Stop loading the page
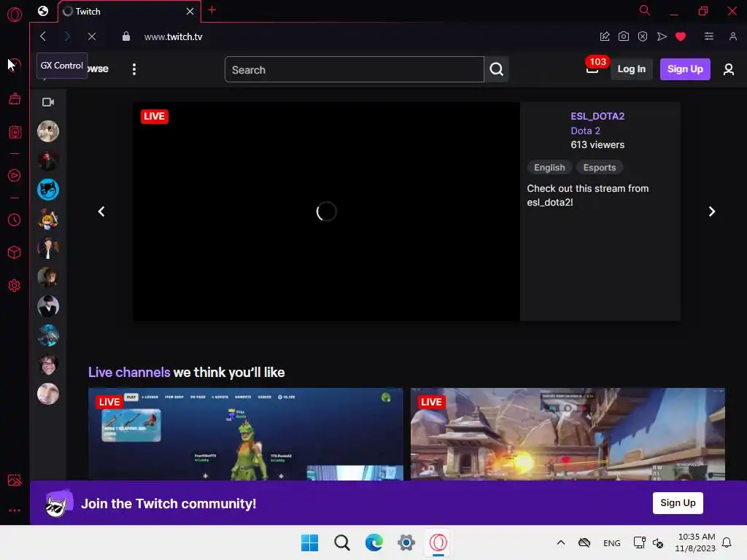Screen dimensions: 747x560 (92, 36)
